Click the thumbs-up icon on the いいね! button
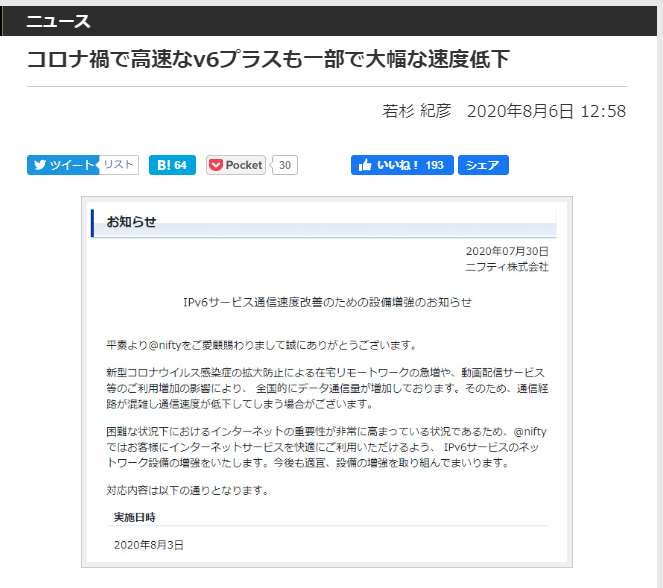 tap(365, 165)
